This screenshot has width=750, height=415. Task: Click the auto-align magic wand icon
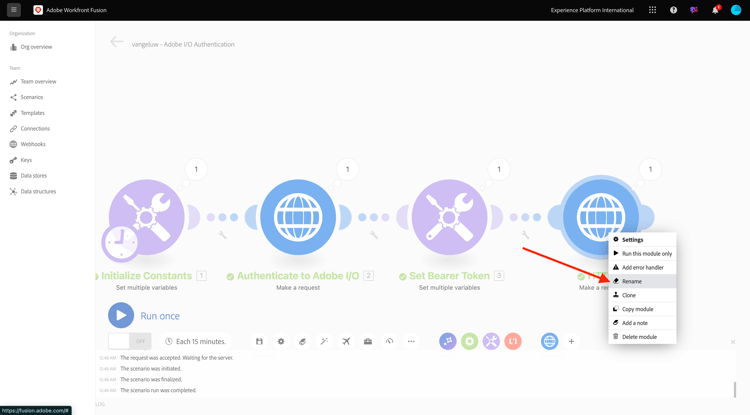(324, 341)
